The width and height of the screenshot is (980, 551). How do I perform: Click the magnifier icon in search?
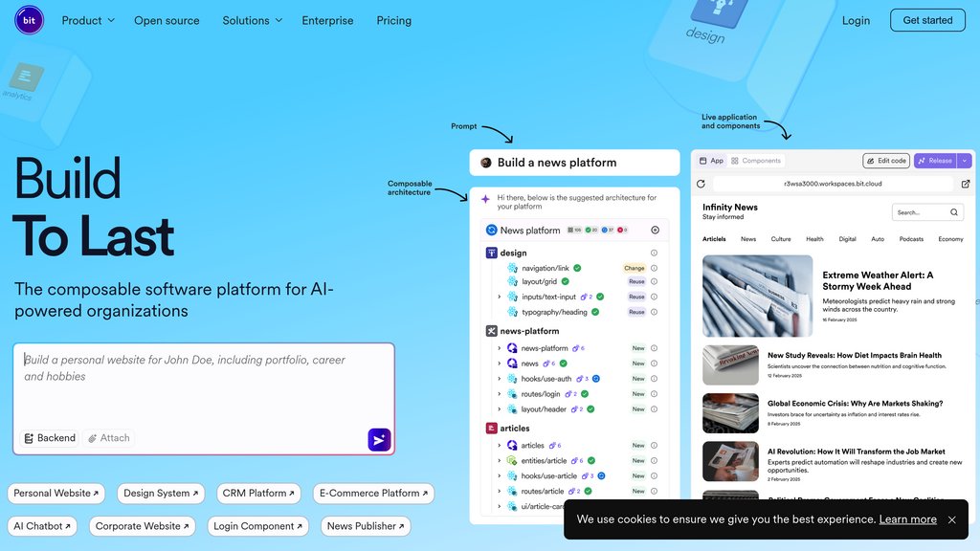coord(954,212)
